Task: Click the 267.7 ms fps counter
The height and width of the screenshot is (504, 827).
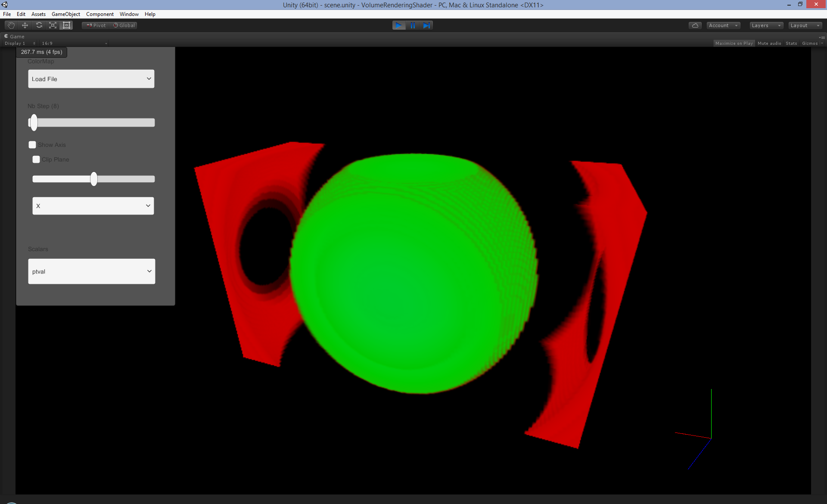Action: click(42, 52)
